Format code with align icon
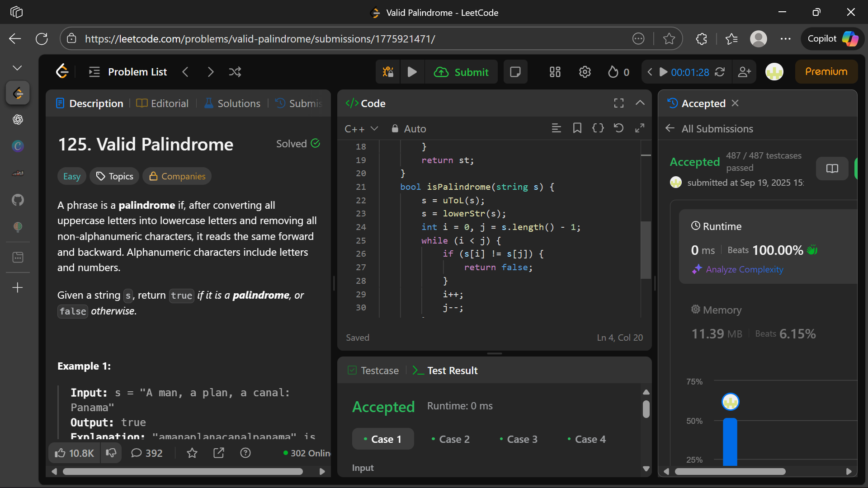 (556, 128)
